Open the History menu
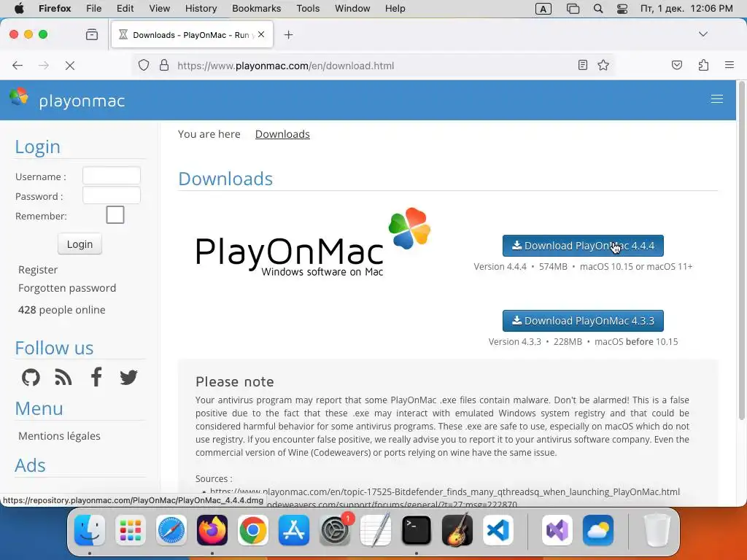The image size is (747, 560). pos(201,8)
